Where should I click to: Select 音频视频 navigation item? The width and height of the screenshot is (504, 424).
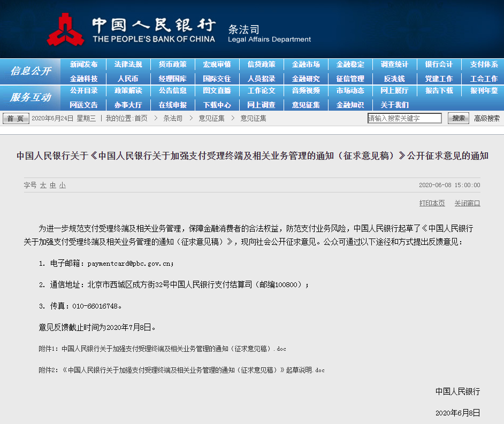306,91
